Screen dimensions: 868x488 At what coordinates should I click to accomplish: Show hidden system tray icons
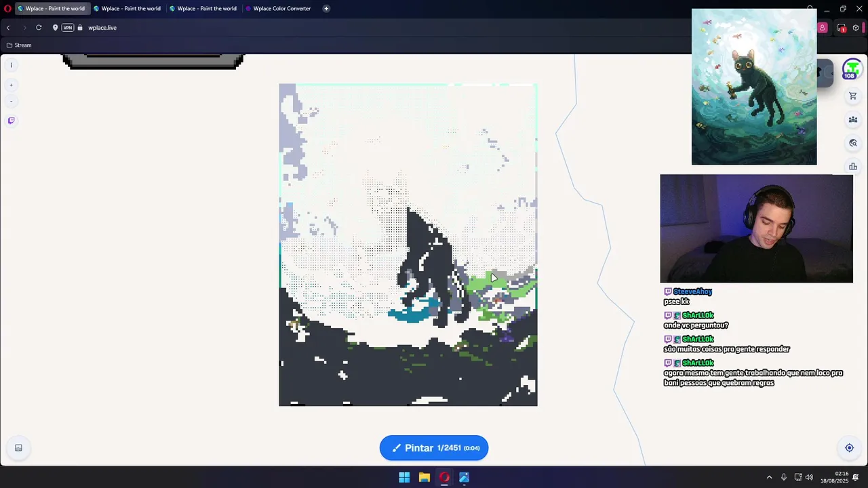tap(769, 477)
